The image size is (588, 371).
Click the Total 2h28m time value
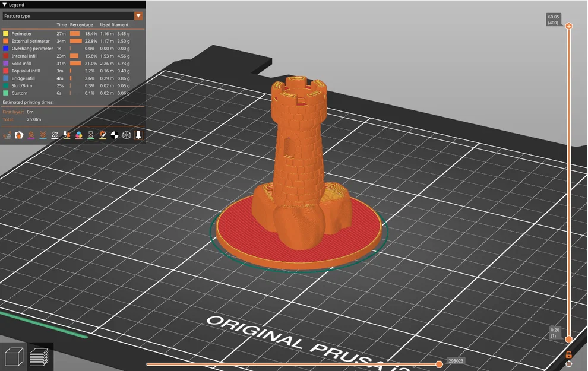pos(34,119)
